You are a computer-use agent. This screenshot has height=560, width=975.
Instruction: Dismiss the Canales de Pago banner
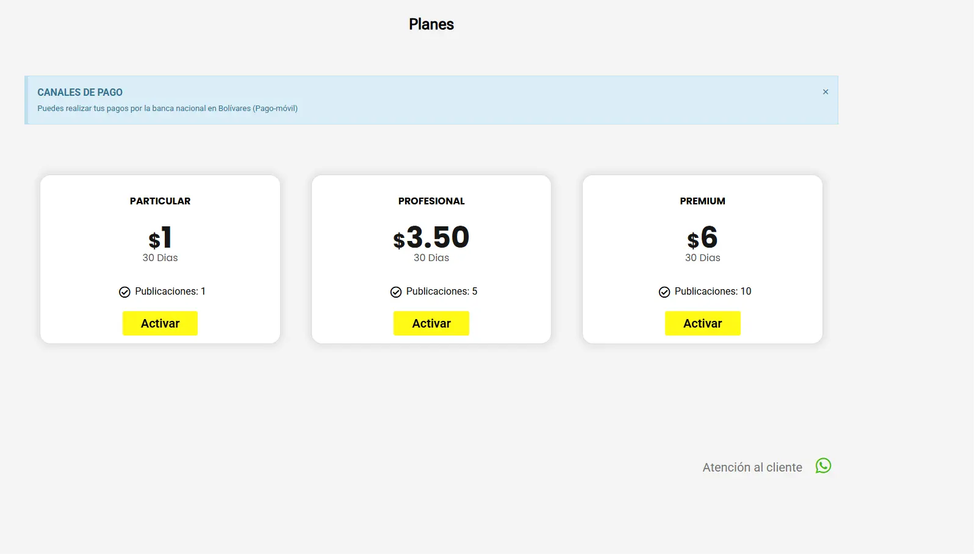(826, 92)
